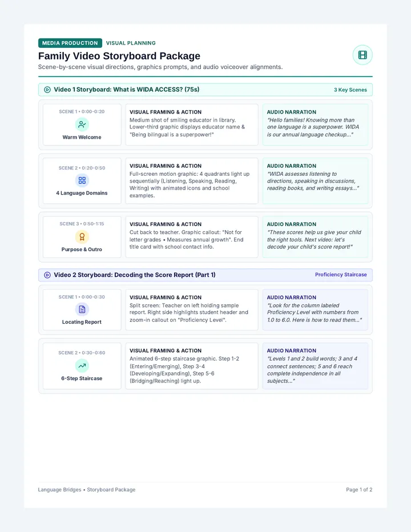The image size is (411, 532).
Task: Click the SCENE 2 • 0:20-0:50 timestamp
Action: [82, 168]
